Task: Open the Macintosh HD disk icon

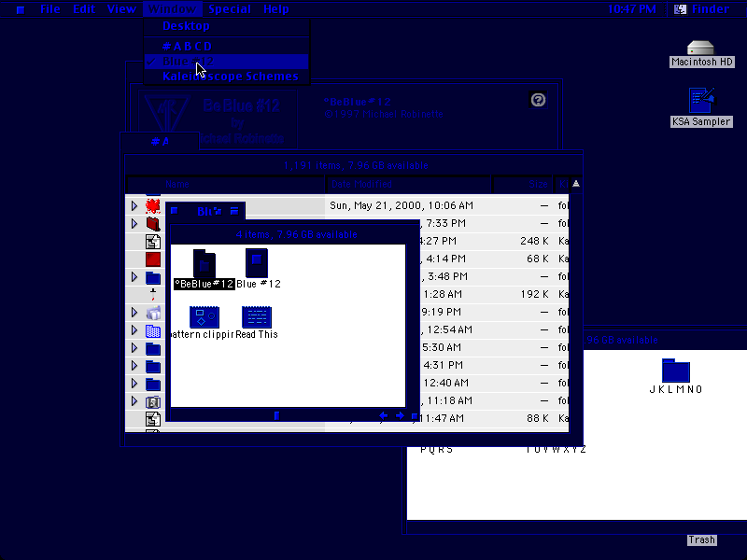Action: (x=700, y=48)
